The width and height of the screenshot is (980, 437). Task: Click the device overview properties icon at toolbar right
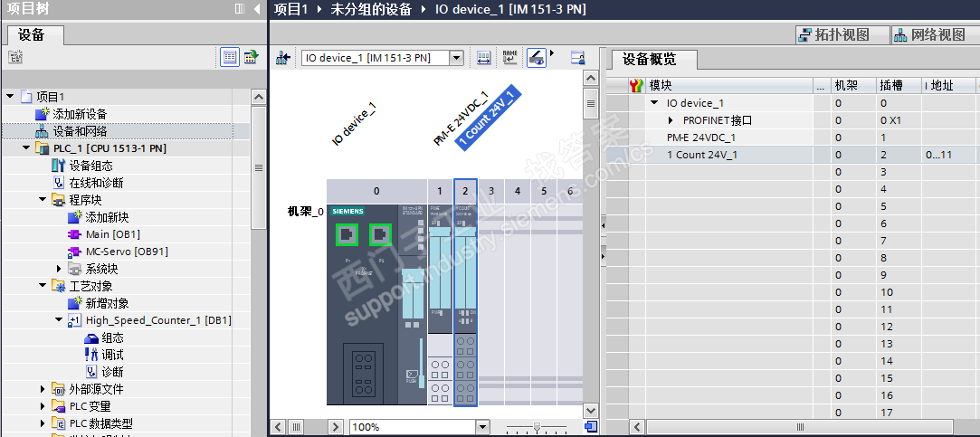tap(578, 58)
